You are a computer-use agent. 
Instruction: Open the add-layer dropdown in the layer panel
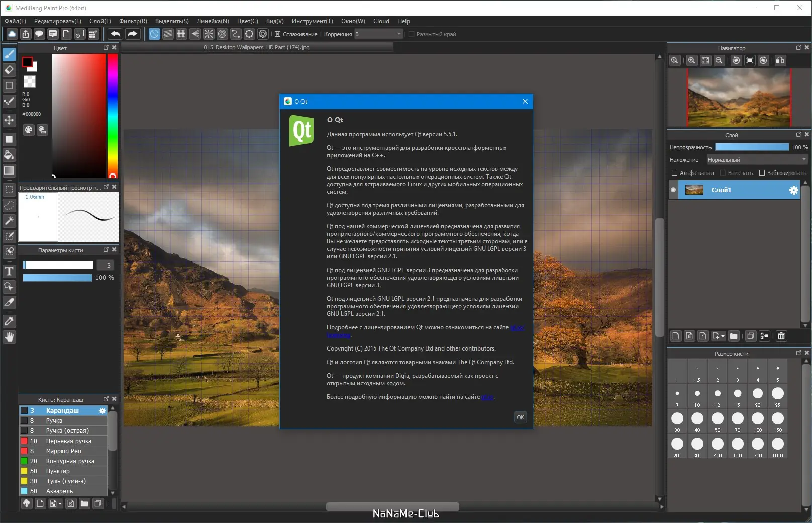[x=719, y=336]
